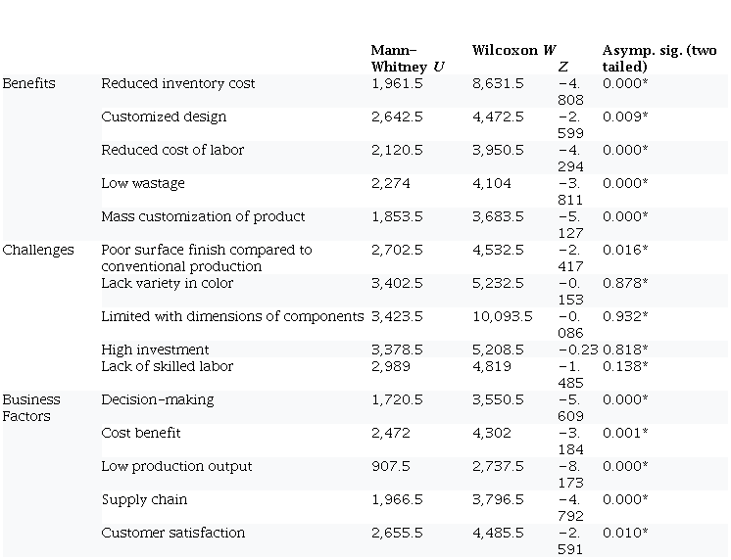The image size is (731, 560).
Task: Select the Decision-making row label
Action: (x=158, y=400)
